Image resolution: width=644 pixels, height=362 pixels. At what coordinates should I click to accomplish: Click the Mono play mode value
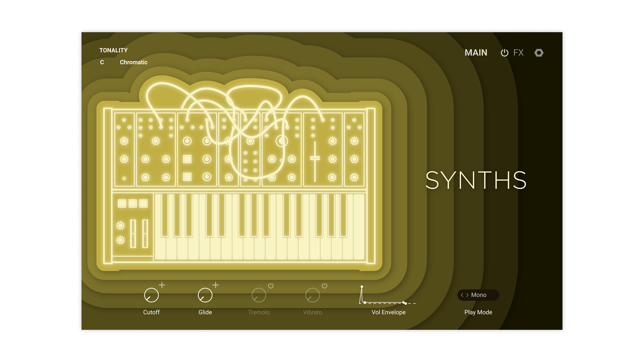[479, 295]
